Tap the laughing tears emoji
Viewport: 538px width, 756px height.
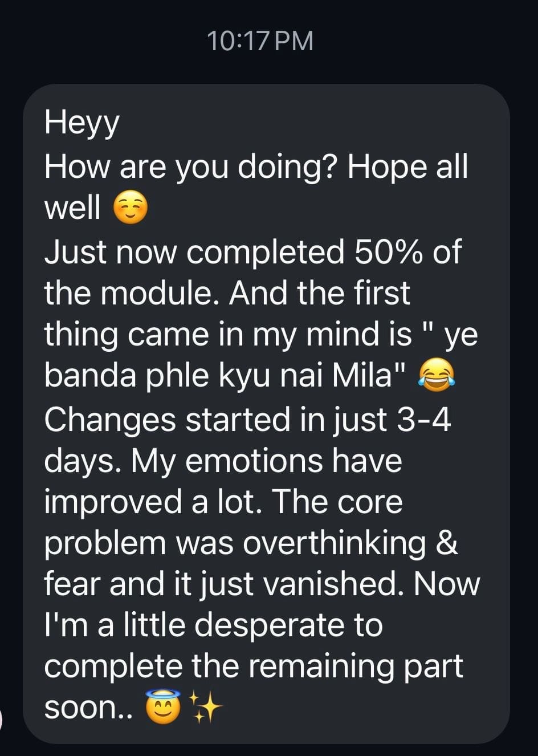[438, 377]
